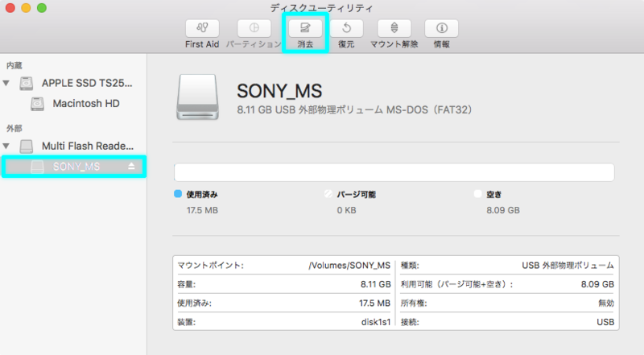
Task: Click the Multi Flash Reader drive icon
Action: pyautogui.click(x=27, y=146)
